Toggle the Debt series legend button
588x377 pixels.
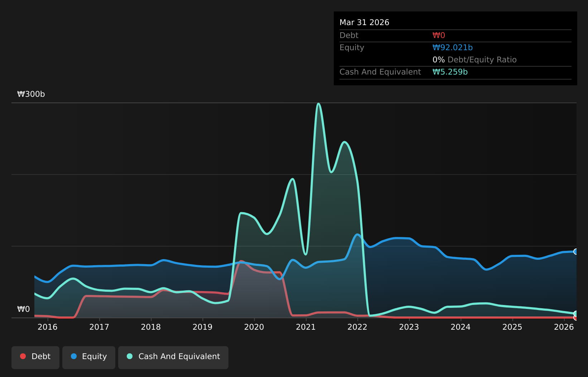point(35,357)
